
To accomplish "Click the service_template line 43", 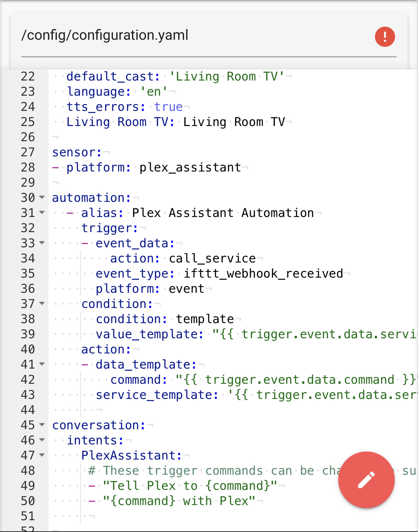I will 257,395.
